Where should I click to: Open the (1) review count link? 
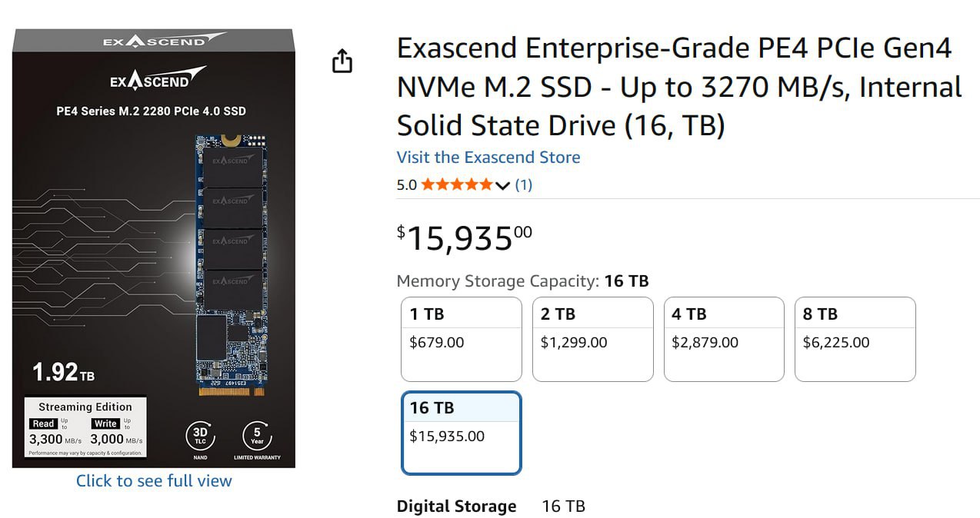click(x=523, y=184)
